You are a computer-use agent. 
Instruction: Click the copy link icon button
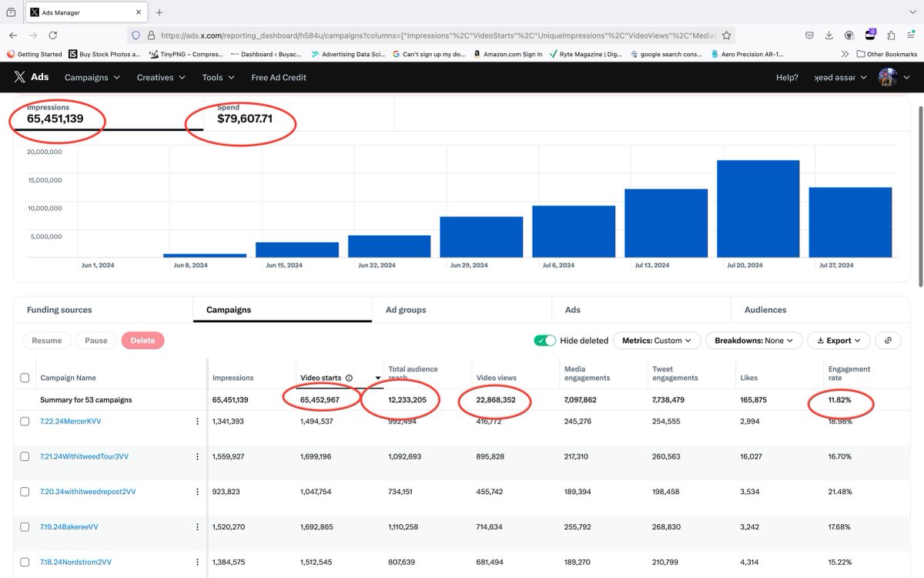pos(888,341)
